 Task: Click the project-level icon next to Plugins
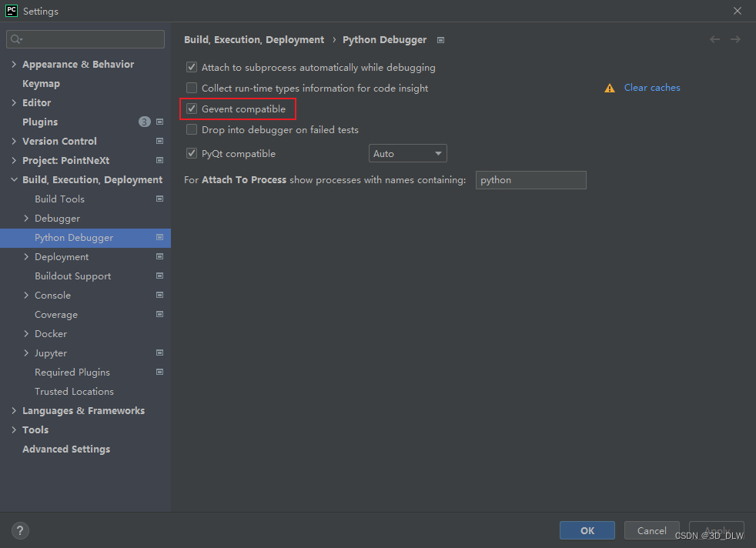(x=159, y=122)
